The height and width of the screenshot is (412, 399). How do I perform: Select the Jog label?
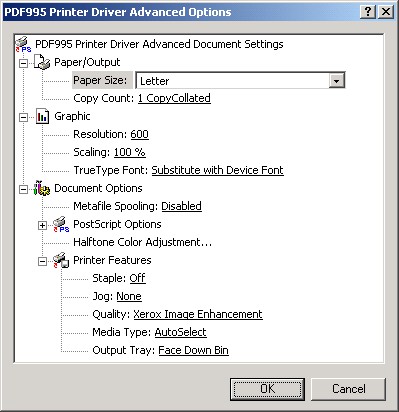(x=103, y=296)
